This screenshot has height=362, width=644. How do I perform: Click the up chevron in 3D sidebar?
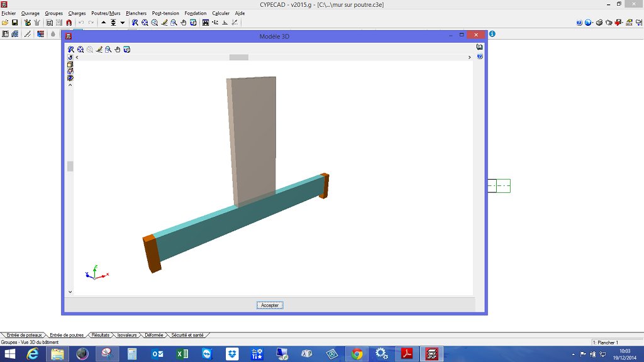(x=70, y=85)
